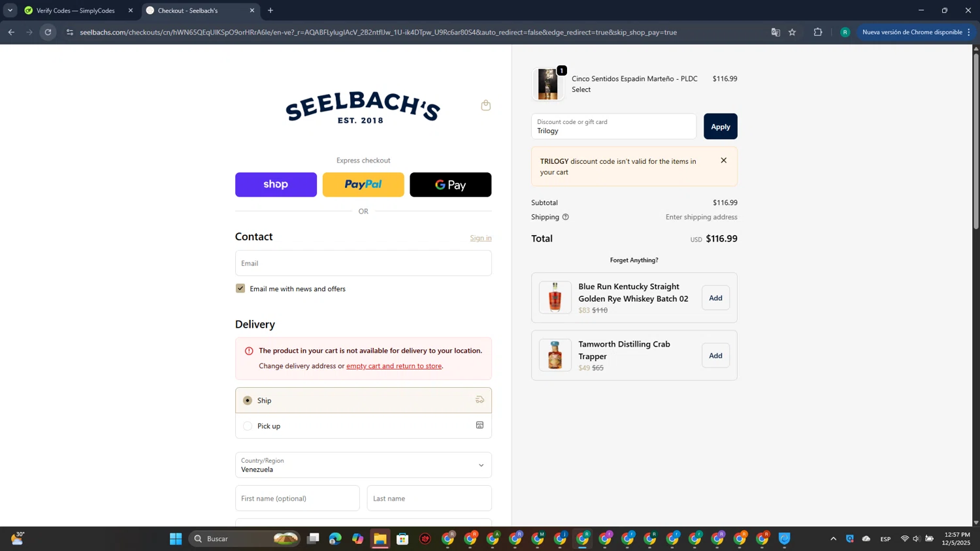
Task: Focus the First name (optional) field
Action: click(297, 498)
